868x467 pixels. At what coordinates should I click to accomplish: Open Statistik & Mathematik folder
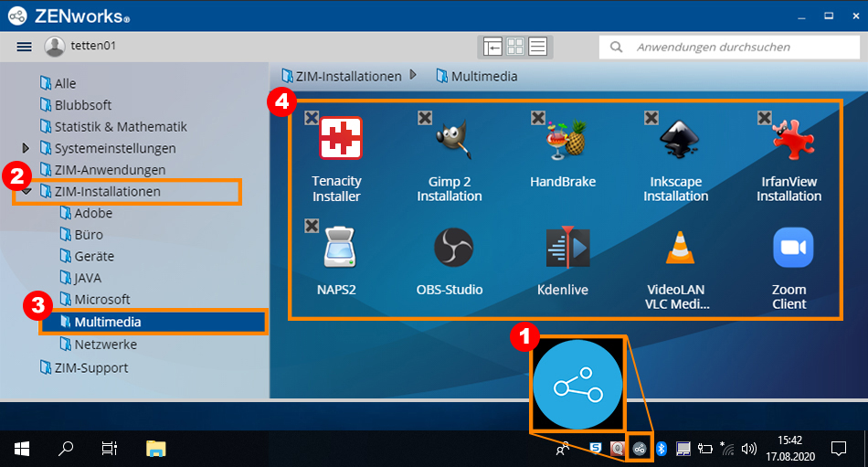click(x=113, y=127)
